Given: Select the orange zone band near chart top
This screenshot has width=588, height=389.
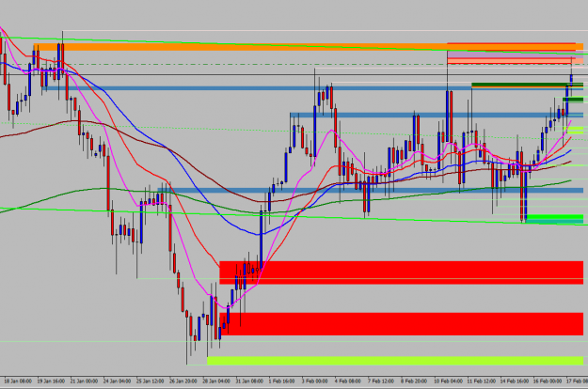Looking at the screenshot, I should tap(309, 47).
